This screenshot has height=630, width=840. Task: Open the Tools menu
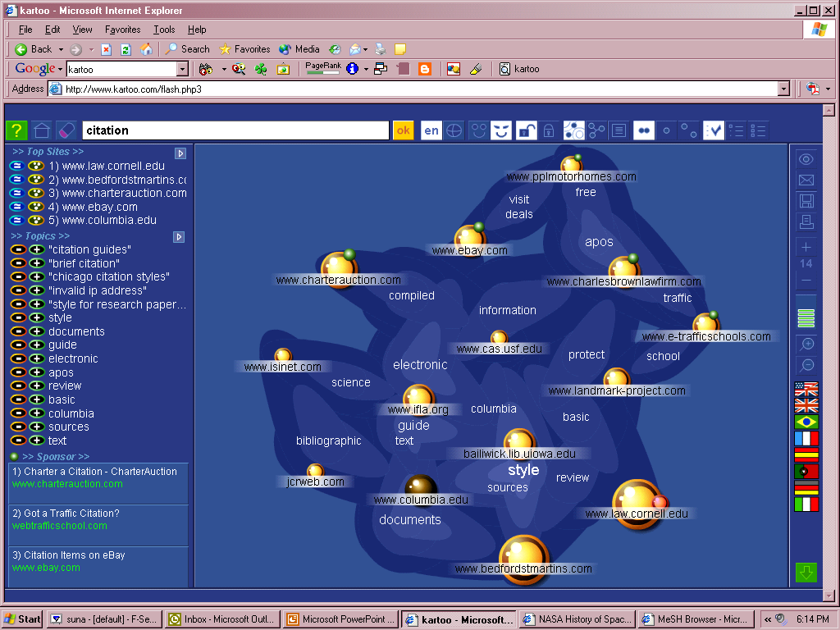(x=164, y=30)
